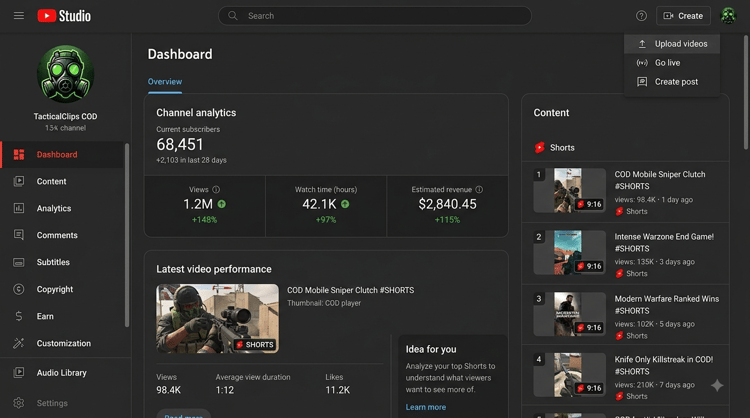Viewport: 750px width, 418px height.
Task: Switch to the Overview tab
Action: pyautogui.click(x=165, y=82)
